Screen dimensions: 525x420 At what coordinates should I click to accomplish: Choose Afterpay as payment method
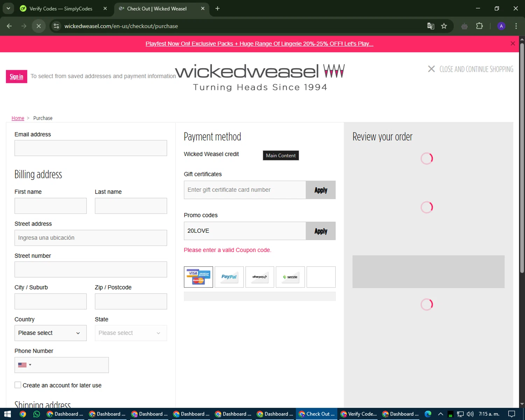tap(260, 277)
